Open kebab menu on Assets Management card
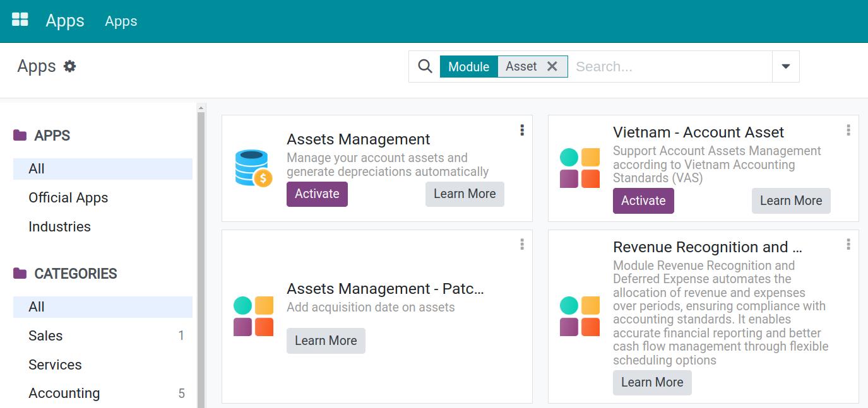The height and width of the screenshot is (408, 868). [522, 130]
